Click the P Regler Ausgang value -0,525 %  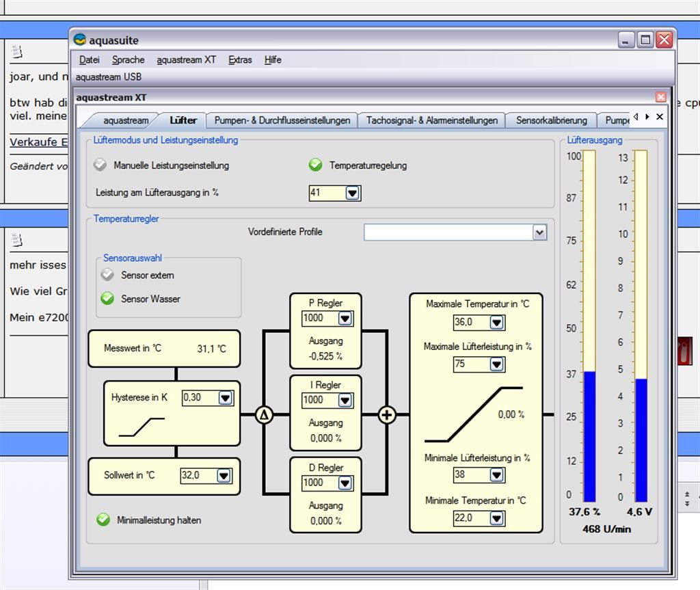click(x=325, y=356)
